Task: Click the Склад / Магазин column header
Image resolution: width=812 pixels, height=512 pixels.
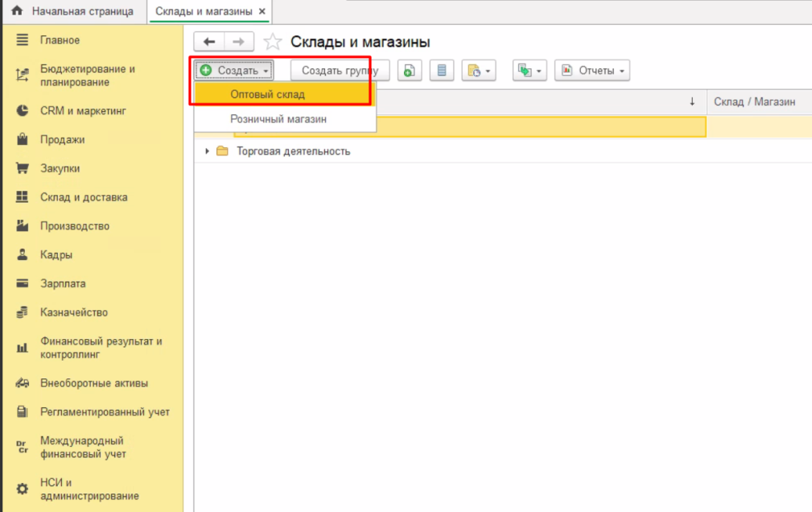Action: pos(754,101)
